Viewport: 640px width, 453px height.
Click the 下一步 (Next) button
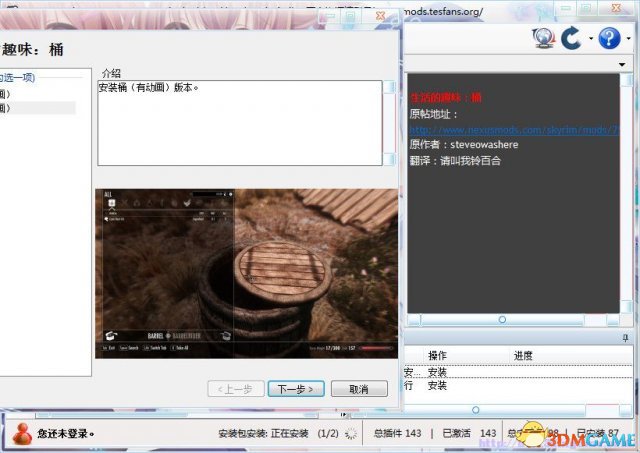(x=296, y=389)
